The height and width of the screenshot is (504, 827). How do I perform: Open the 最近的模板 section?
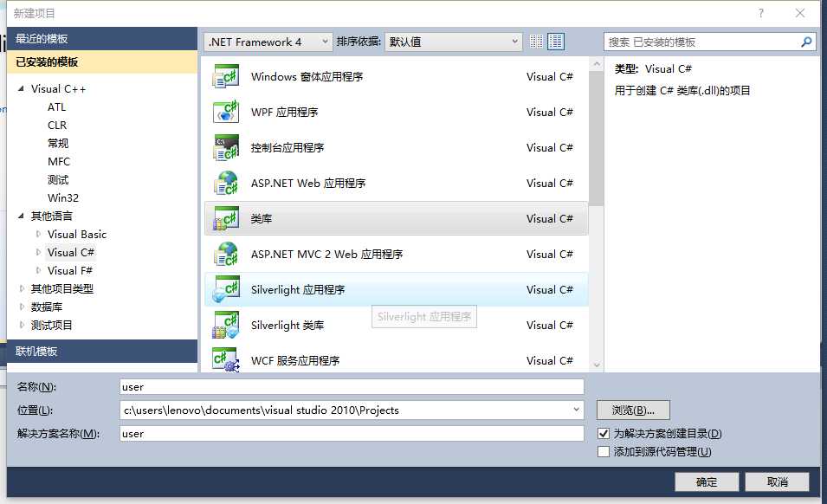[102, 38]
